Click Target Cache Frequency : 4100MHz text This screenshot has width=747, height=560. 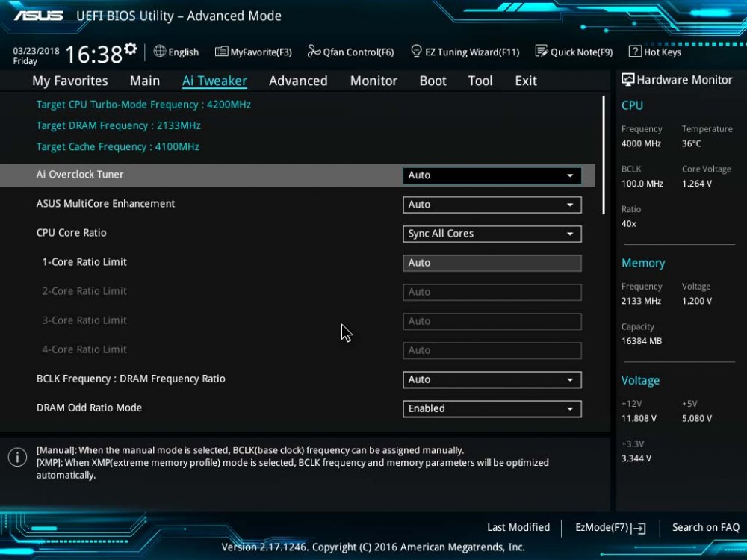118,146
